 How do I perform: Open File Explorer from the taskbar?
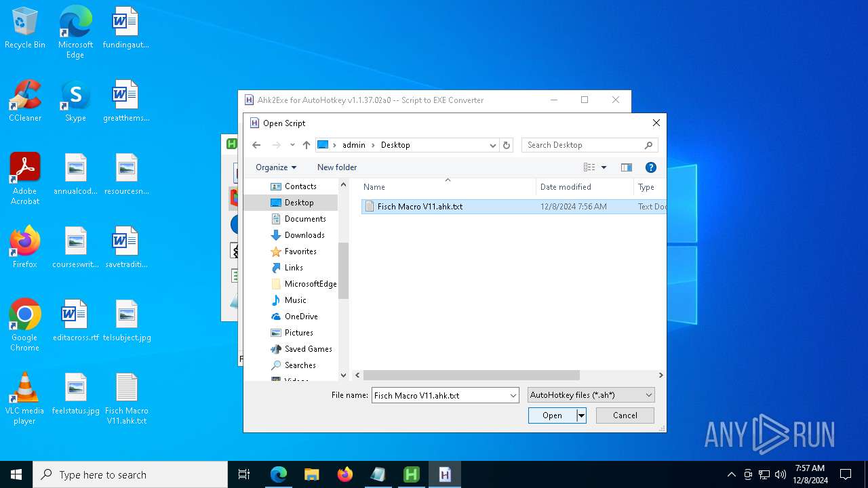(311, 474)
